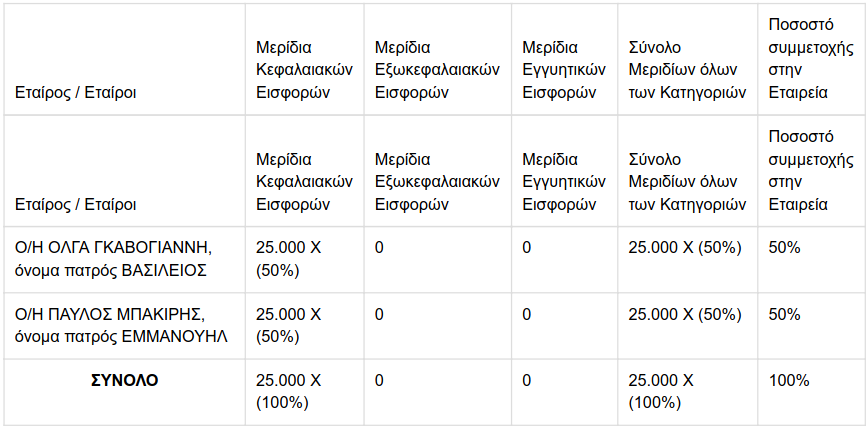Click first header Εταίρος / Εταίροι cell

click(x=125, y=60)
